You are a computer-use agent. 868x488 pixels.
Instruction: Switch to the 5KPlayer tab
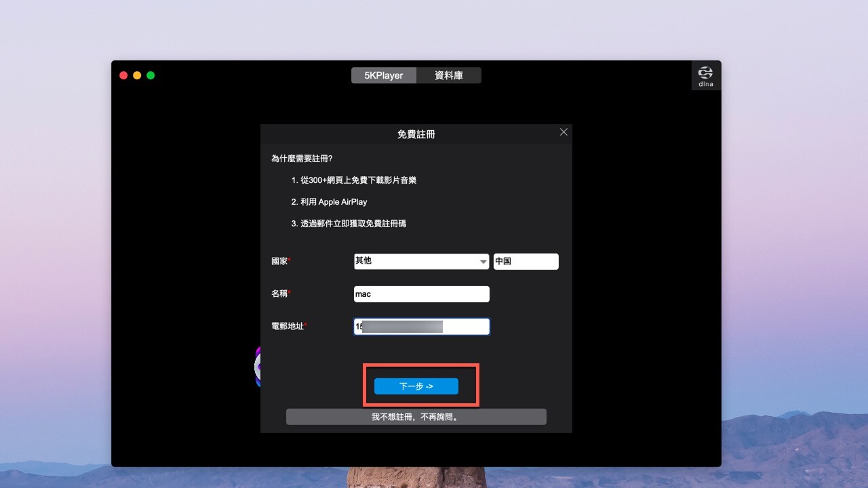(384, 75)
